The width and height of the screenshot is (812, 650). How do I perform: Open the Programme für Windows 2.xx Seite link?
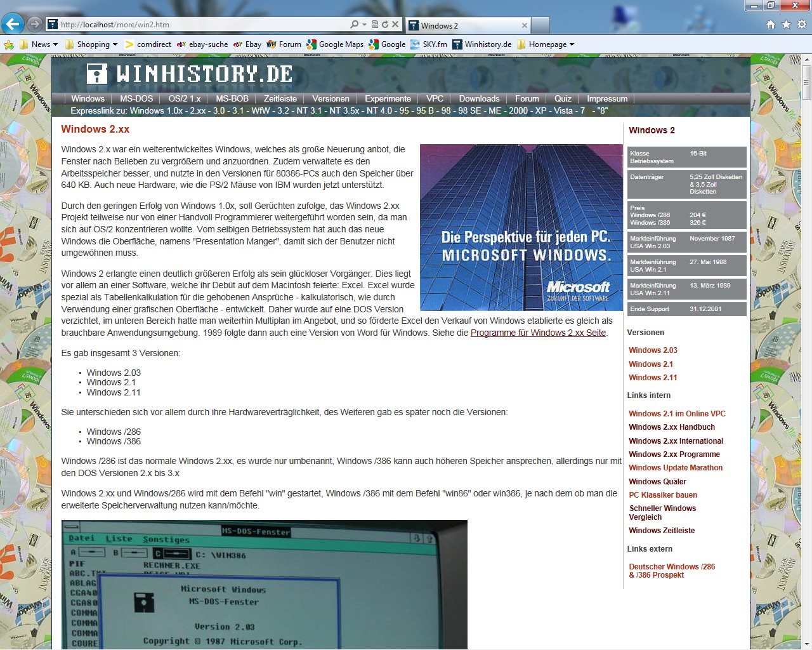538,333
